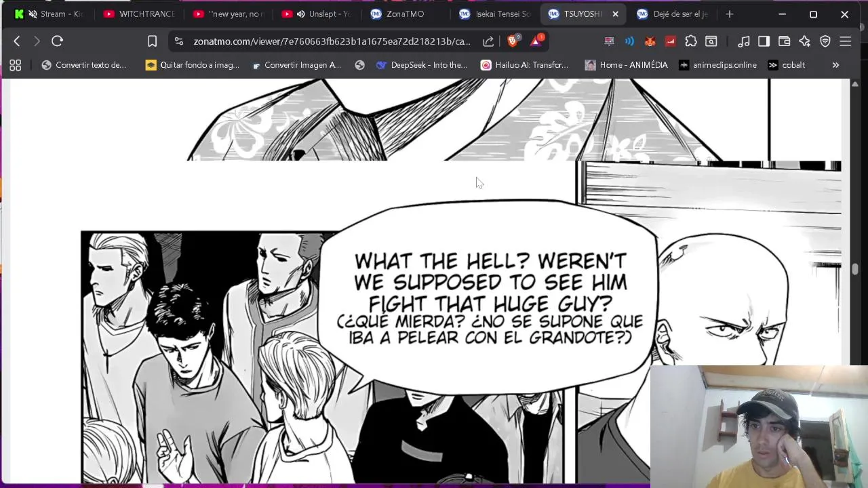
Task: Switch to the Isekai Tensei tab
Action: tap(494, 14)
